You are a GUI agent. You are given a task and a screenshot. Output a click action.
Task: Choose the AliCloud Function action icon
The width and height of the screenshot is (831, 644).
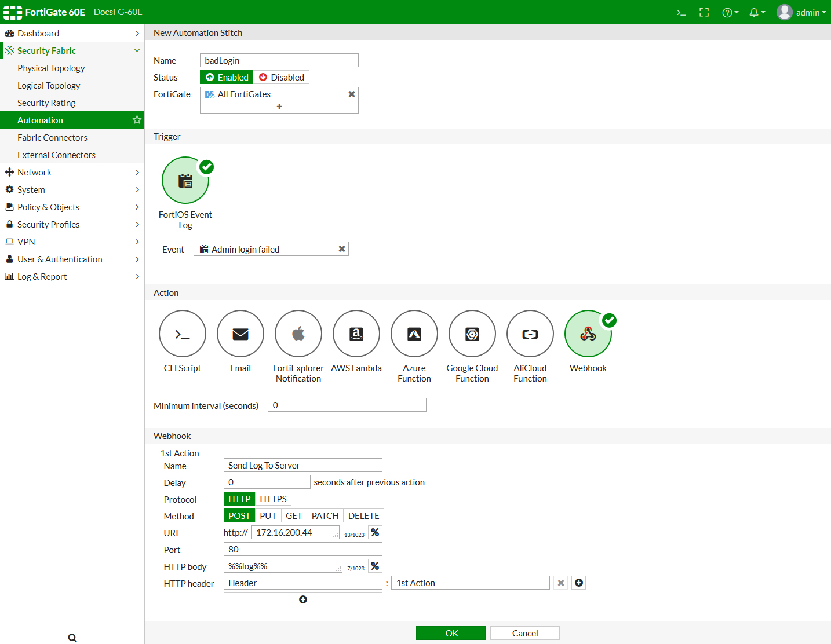[x=530, y=334]
